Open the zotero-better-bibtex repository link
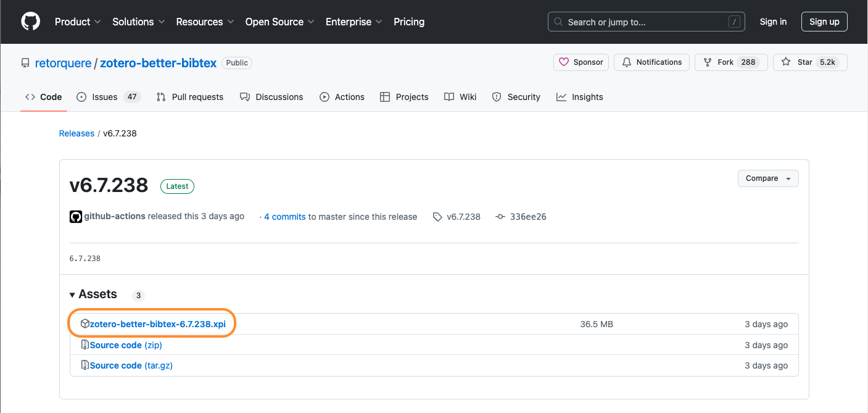The height and width of the screenshot is (413, 868). point(158,63)
